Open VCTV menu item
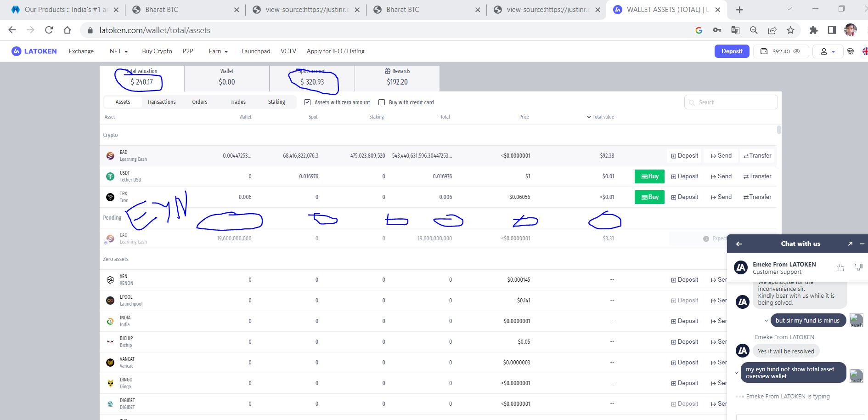The width and height of the screenshot is (868, 420). (288, 51)
